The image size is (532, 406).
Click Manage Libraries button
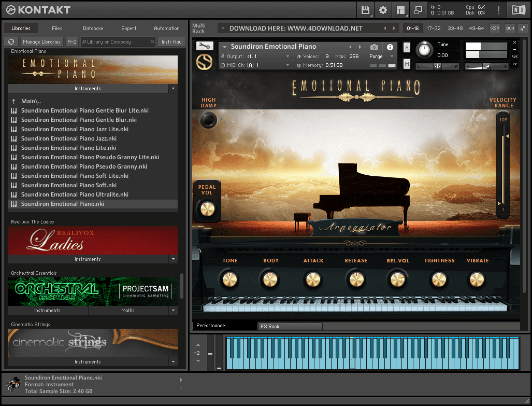point(41,42)
